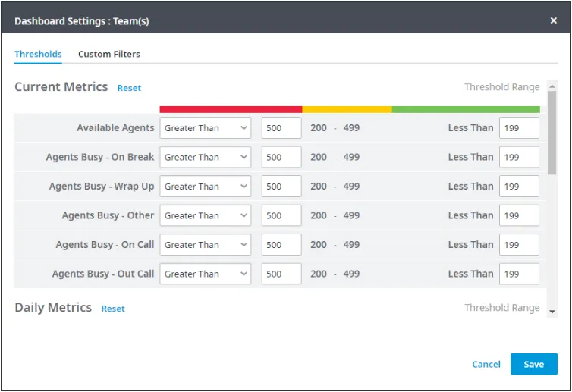
Task: Click the 200 - 499 range in Agents Busy - Other row
Action: [x=335, y=215]
